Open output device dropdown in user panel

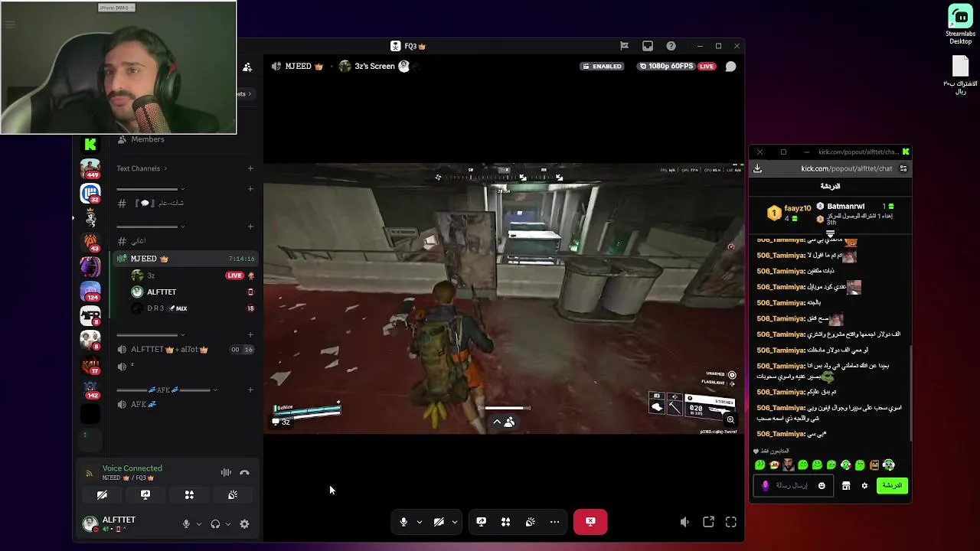(x=227, y=524)
